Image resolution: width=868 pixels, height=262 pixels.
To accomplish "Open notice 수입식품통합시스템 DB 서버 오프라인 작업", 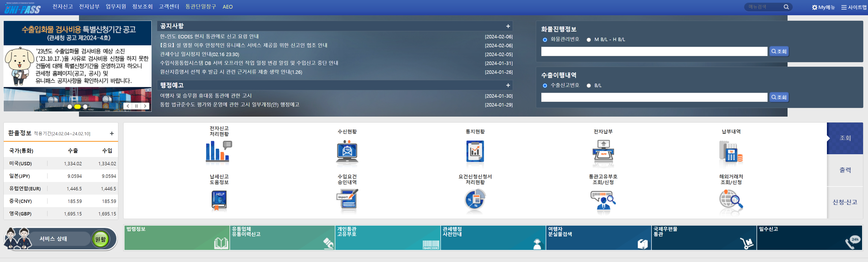I will click(249, 63).
